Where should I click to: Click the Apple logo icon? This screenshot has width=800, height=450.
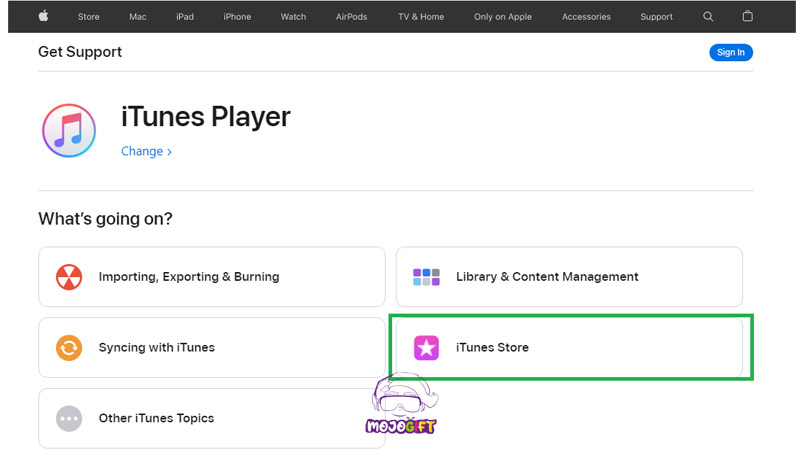43,16
